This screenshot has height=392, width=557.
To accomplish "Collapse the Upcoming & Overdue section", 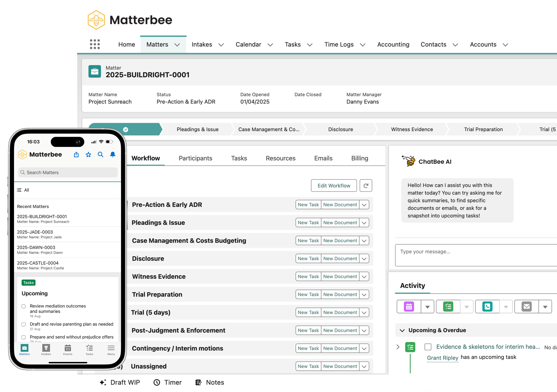I will click(402, 330).
